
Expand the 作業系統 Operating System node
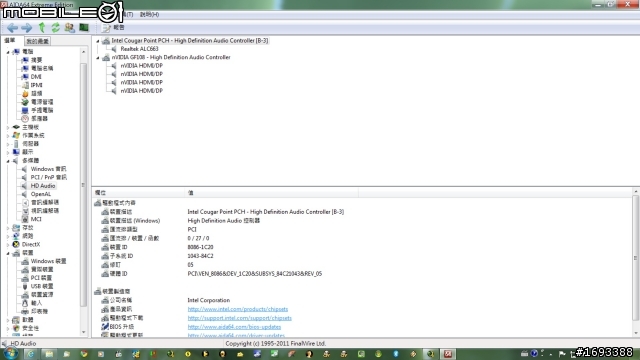8,136
